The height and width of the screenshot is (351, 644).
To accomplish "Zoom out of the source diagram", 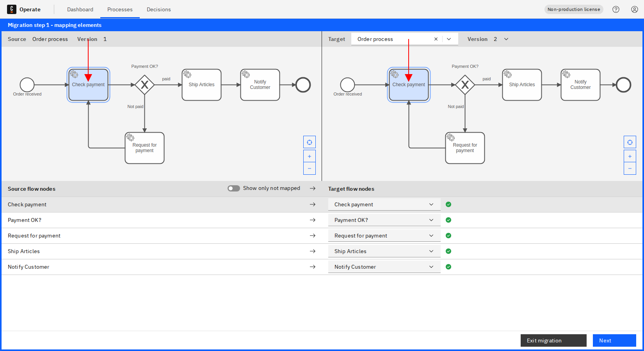I will pyautogui.click(x=310, y=168).
